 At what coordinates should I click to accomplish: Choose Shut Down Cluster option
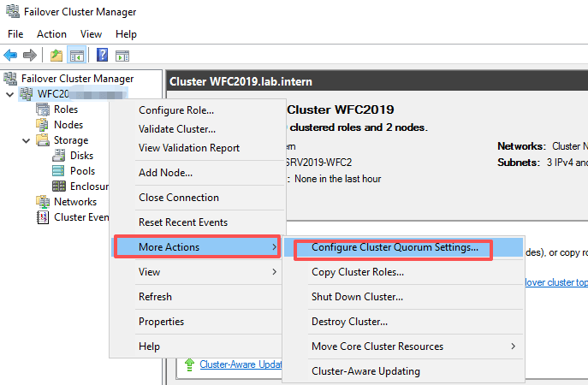tap(358, 297)
